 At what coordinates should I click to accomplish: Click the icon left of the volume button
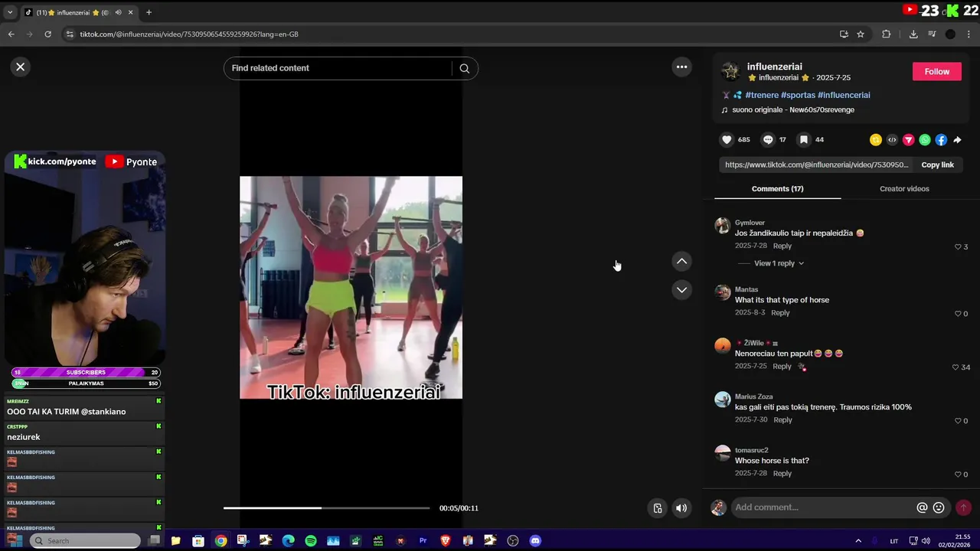(x=657, y=508)
